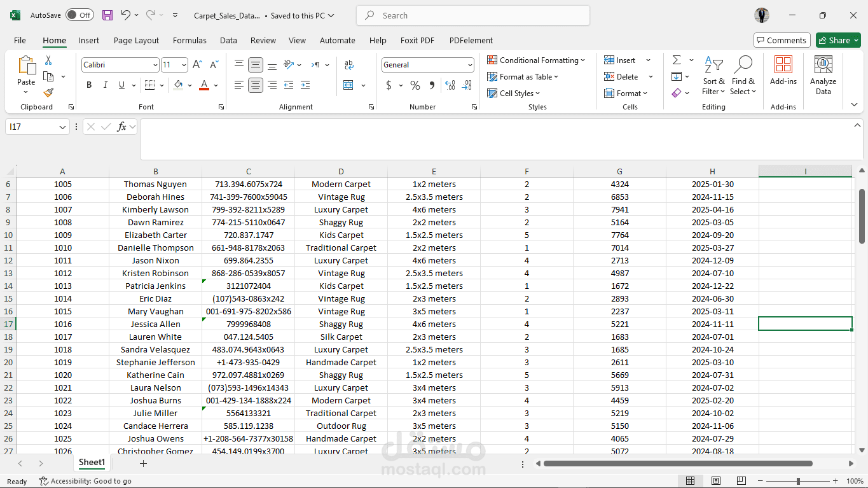The height and width of the screenshot is (488, 868).
Task: Open the File menu
Action: point(20,40)
